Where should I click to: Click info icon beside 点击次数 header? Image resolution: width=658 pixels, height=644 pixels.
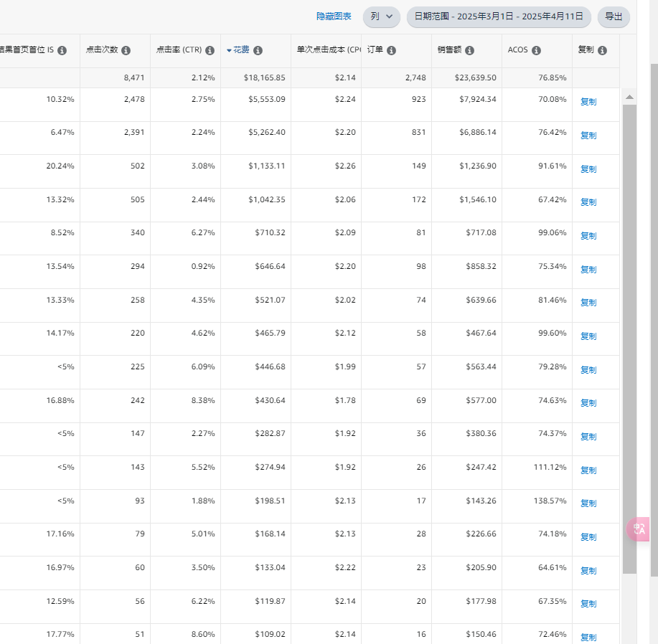pyautogui.click(x=126, y=50)
